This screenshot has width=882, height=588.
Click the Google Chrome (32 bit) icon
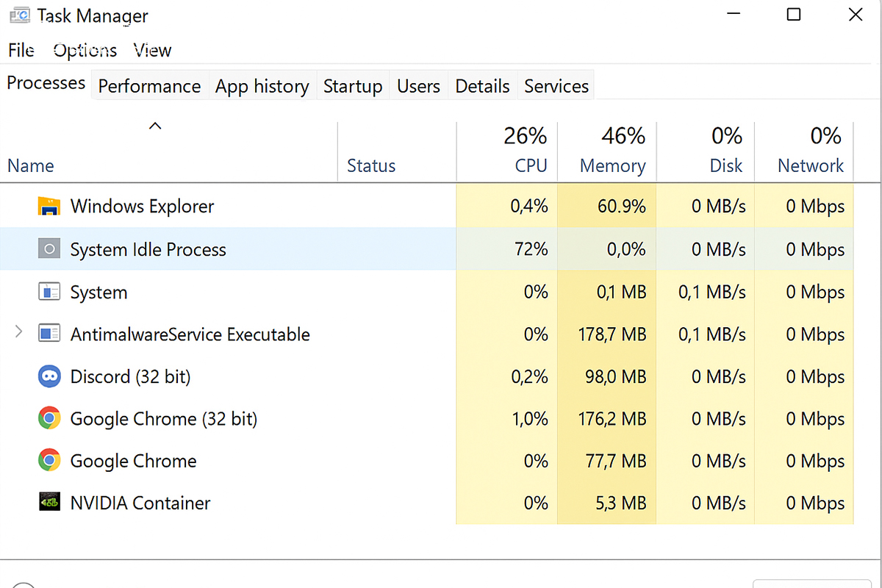[x=49, y=419]
